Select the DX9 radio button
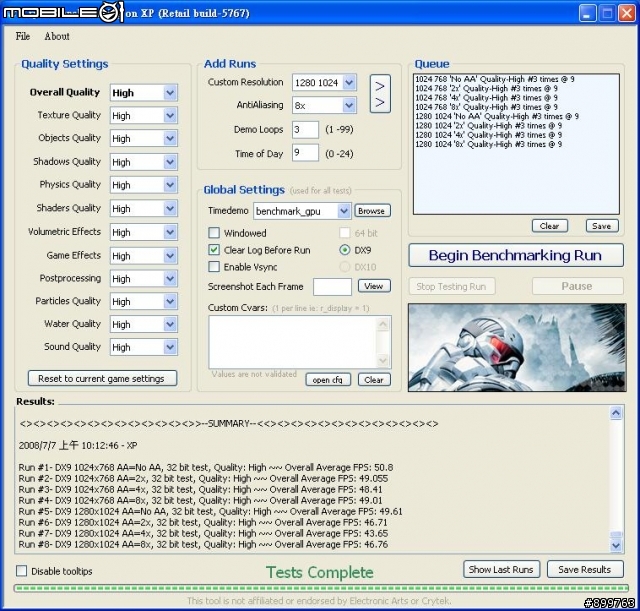The width and height of the screenshot is (640, 611). coord(345,250)
